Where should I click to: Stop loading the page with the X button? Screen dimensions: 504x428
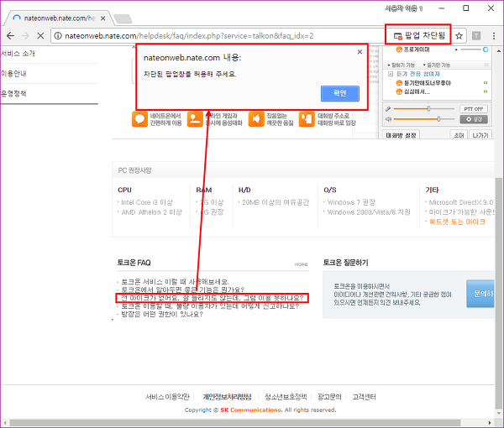[x=40, y=35]
